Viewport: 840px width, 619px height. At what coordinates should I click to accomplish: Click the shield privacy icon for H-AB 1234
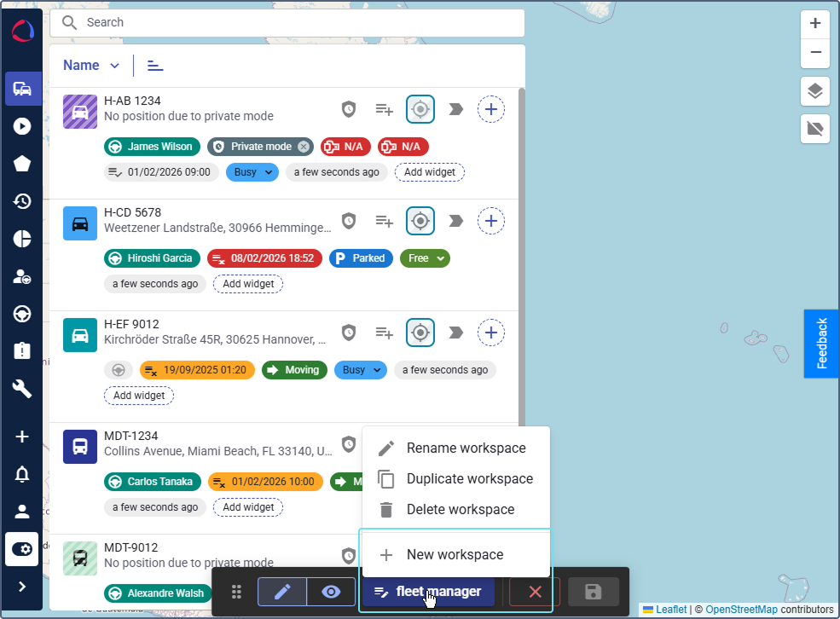[x=348, y=109]
